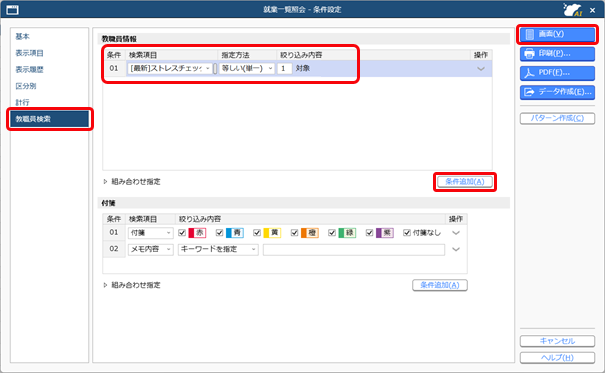Click 条件追加(A) in 付箋 section
605x373 pixels.
(440, 285)
